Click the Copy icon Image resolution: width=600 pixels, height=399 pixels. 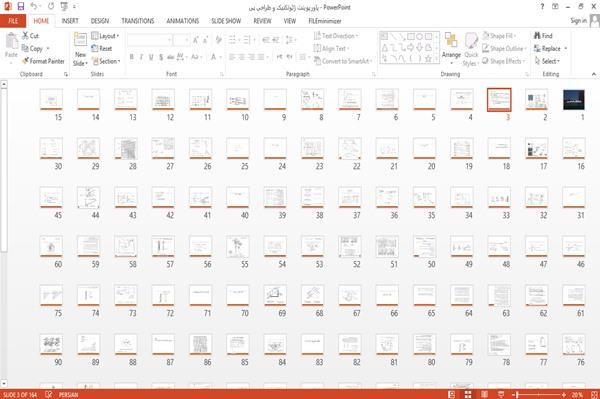[25, 49]
